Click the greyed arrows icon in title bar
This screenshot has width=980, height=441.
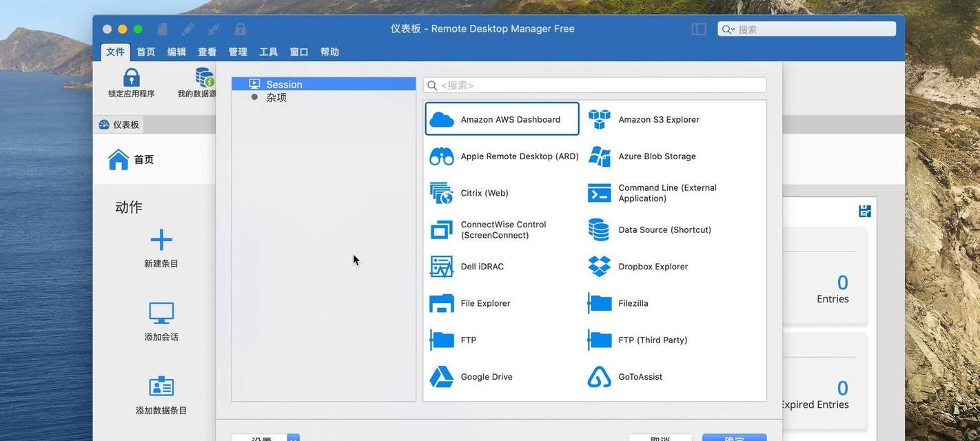tap(214, 29)
